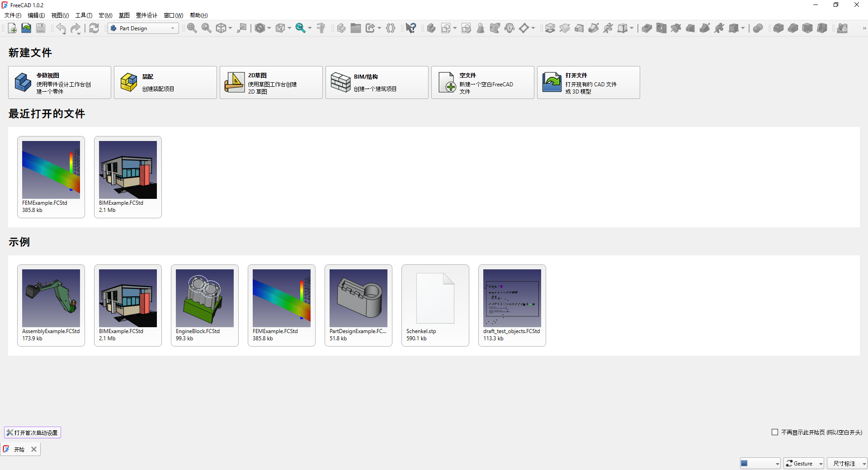Click the What's This help cursor icon
Viewport: 868px width, 470px height.
[410, 28]
